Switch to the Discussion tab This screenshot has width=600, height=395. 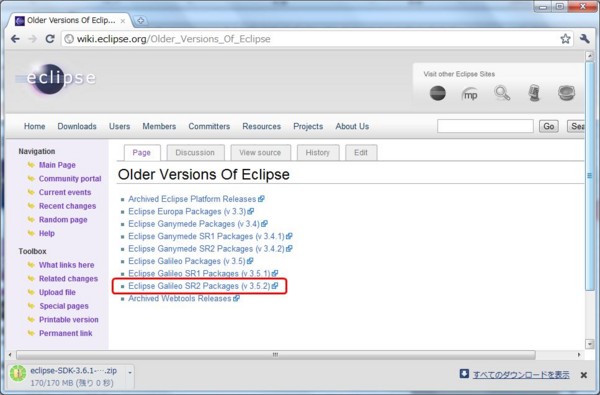point(195,153)
